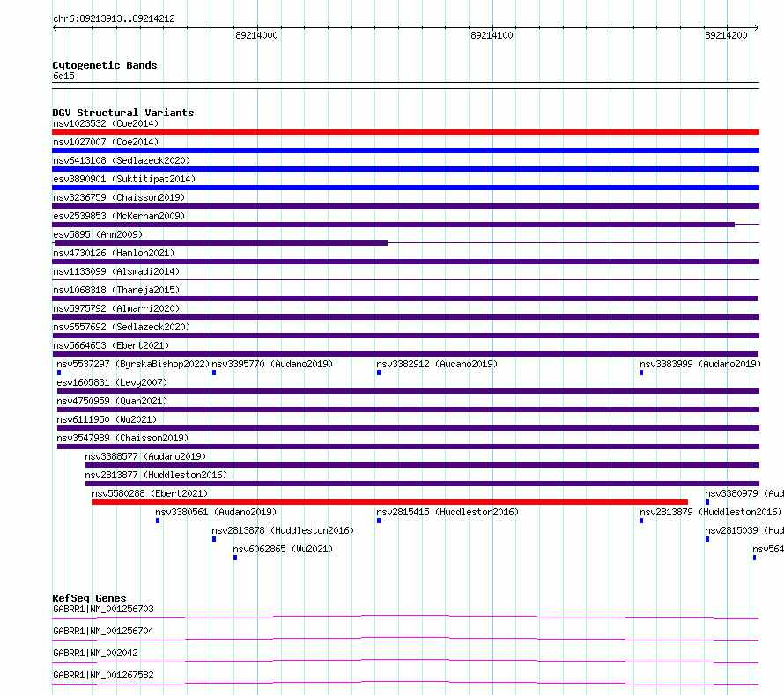Open variant esv5895 (Ahn2009) label

click(x=98, y=234)
